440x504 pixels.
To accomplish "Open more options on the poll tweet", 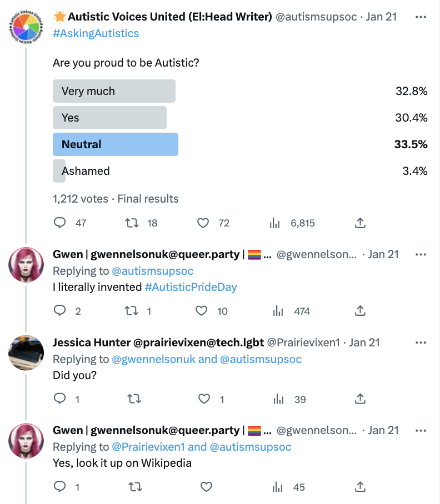I will click(421, 17).
